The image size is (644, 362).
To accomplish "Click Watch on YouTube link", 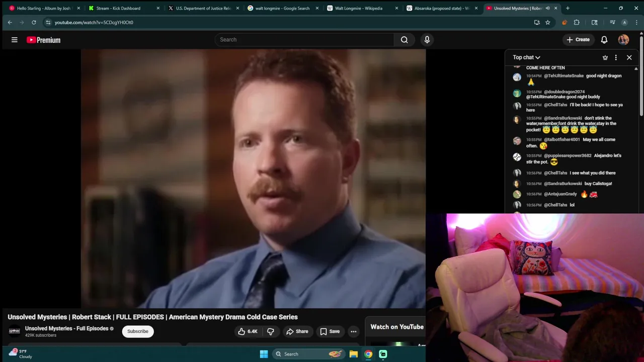I will (397, 327).
